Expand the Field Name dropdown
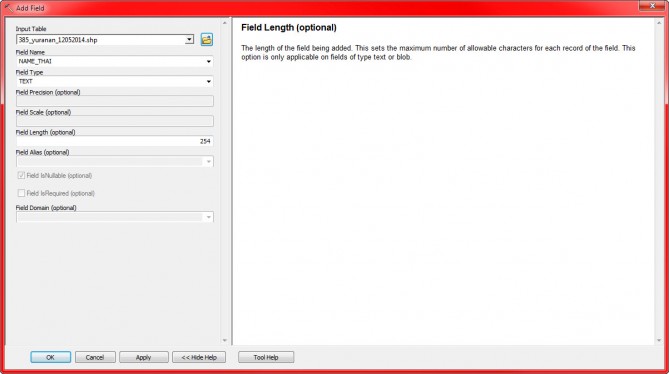 [x=208, y=61]
